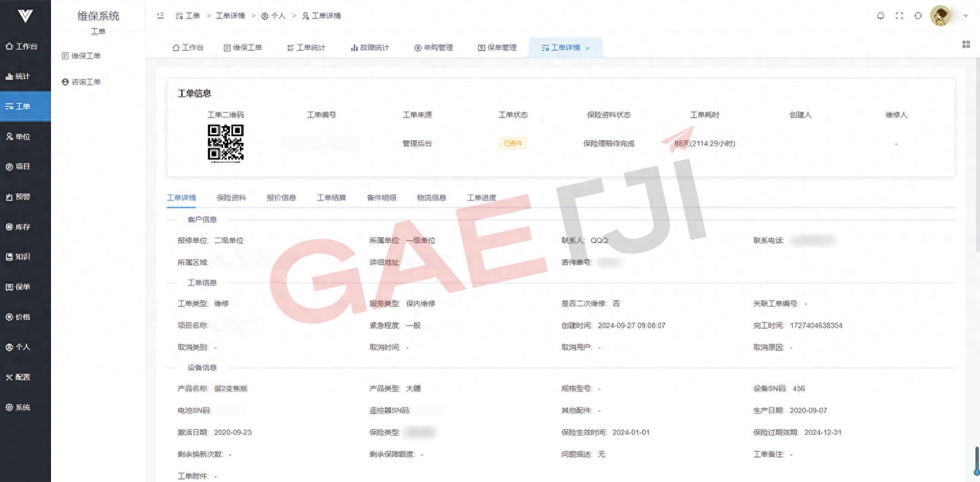
Task: Close the 工单详情 tab
Action: 587,47
